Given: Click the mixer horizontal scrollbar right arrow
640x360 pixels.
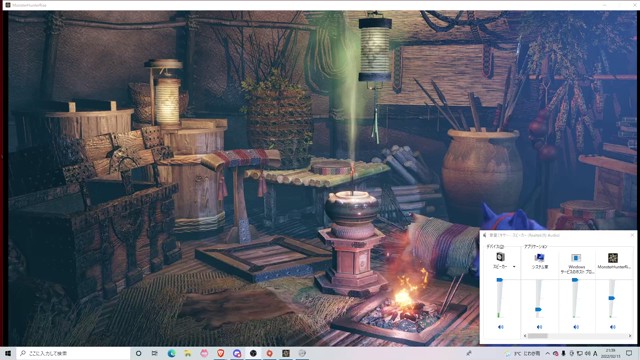Looking at the screenshot, I should pos(630,336).
